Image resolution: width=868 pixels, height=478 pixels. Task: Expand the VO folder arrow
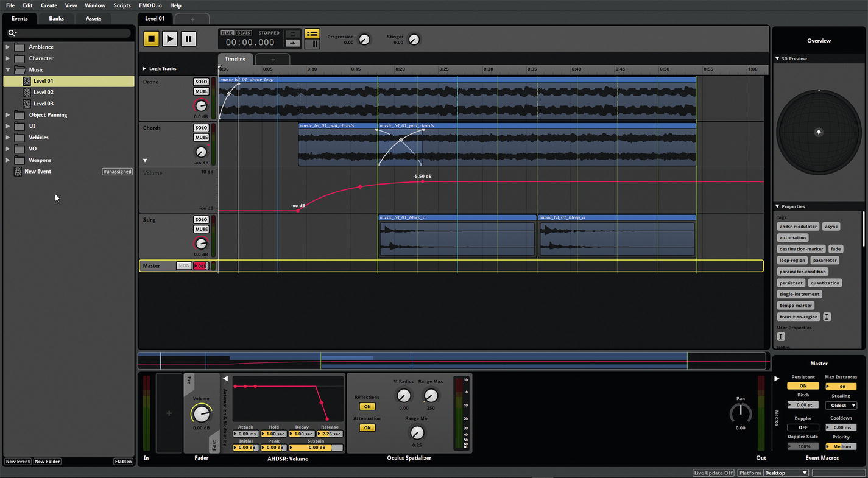(8, 149)
